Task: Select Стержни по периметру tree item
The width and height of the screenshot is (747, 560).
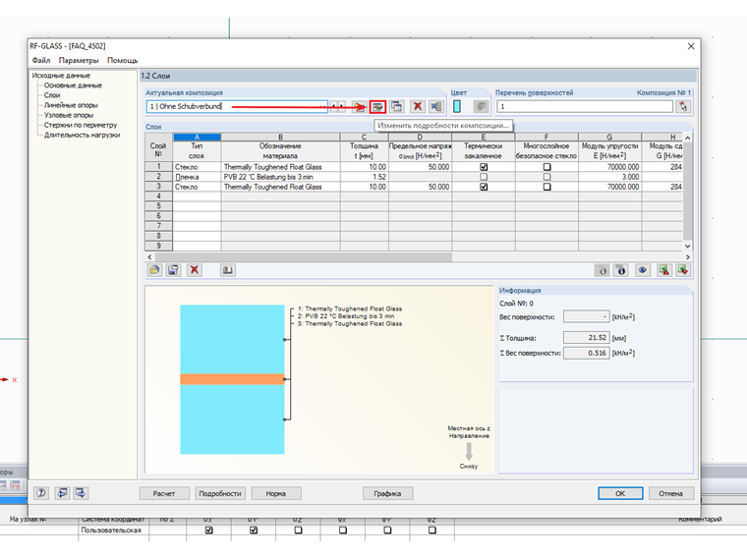Action: pos(81,125)
